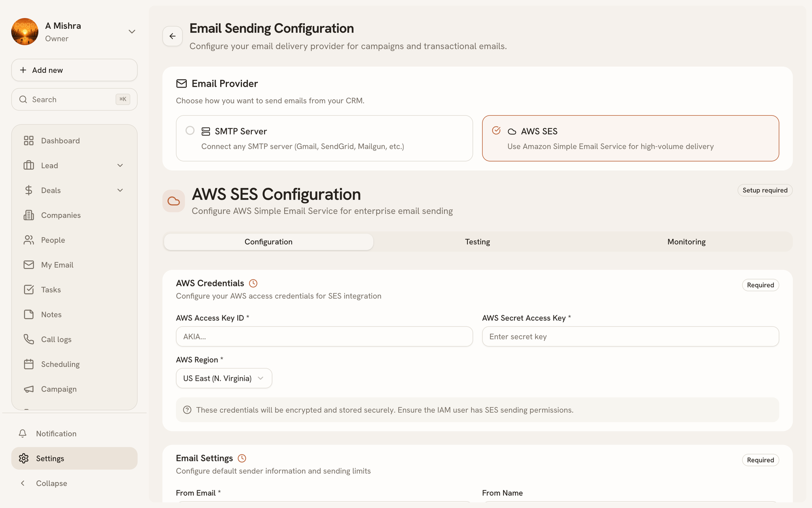
Task: Focus the AWS Secret Access Key field
Action: pyautogui.click(x=631, y=336)
